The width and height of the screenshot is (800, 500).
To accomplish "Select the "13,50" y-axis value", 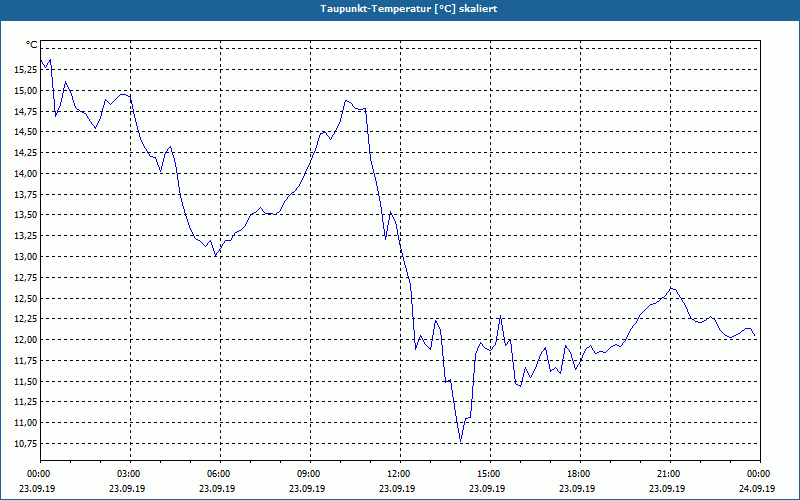I will pos(26,215).
